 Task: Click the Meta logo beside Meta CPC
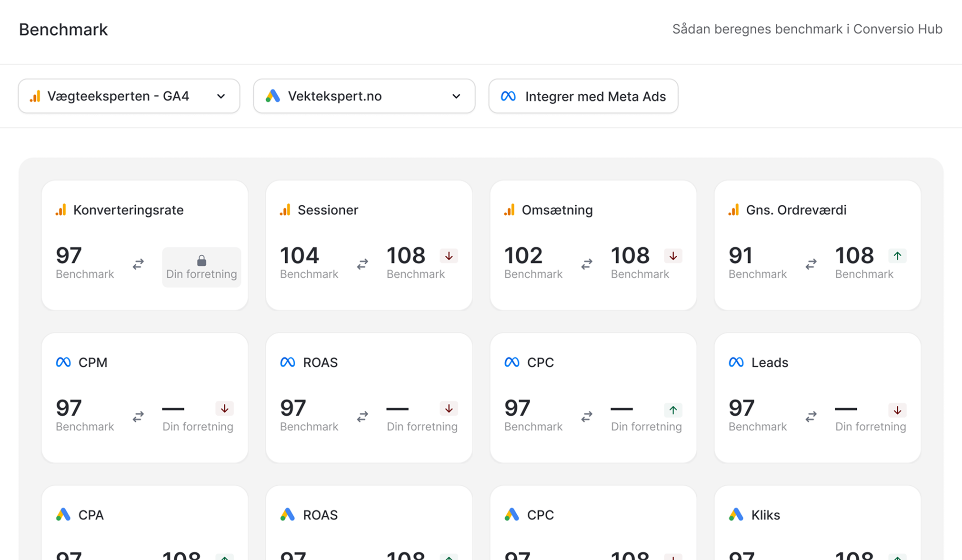512,362
